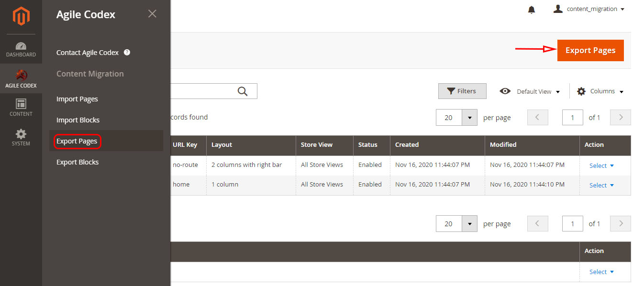Open the top per page dropdown arrow

coord(469,118)
